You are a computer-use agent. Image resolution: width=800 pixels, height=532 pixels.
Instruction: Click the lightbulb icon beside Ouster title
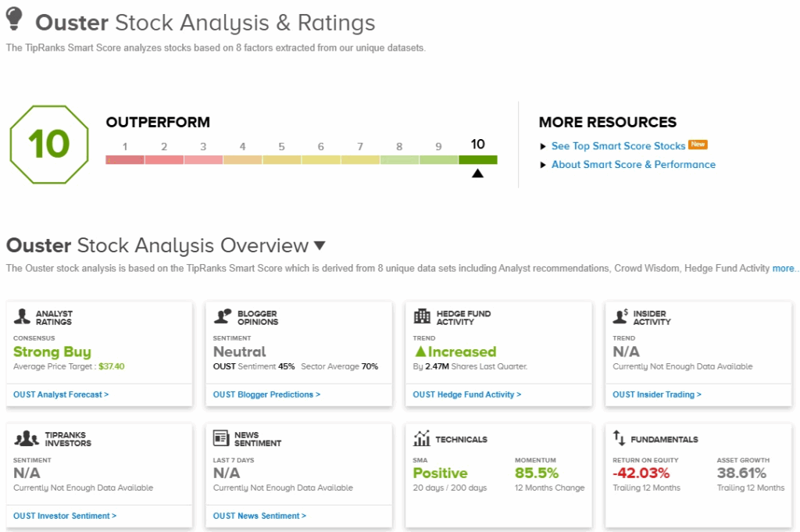click(15, 20)
